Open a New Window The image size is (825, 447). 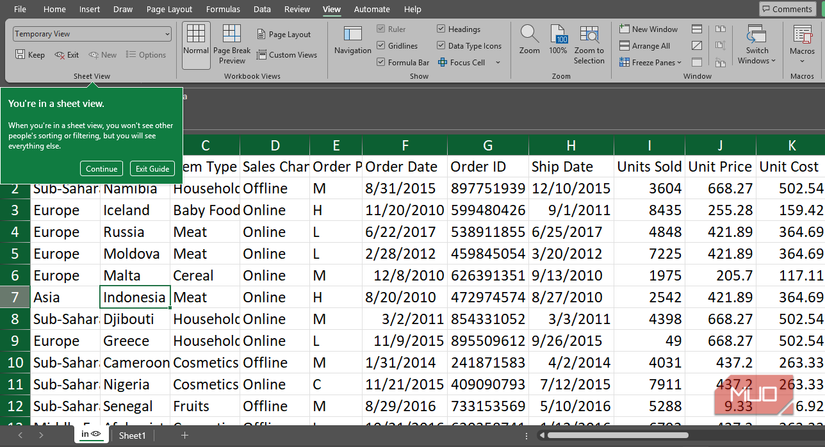(x=648, y=29)
